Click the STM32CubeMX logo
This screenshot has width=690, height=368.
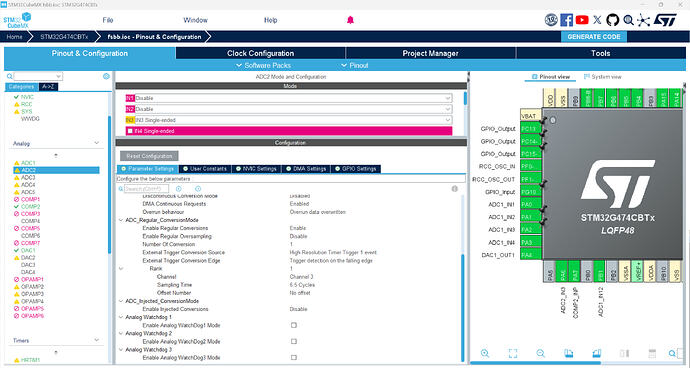[18, 20]
